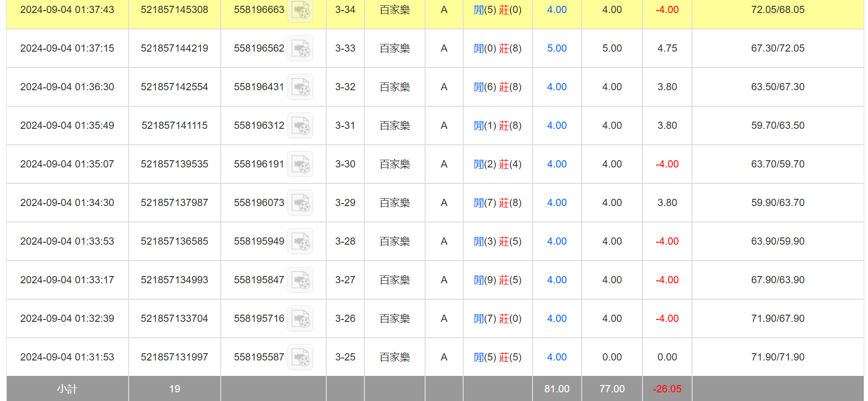View the replay for round 558196191
The image size is (868, 401).
[300, 164]
